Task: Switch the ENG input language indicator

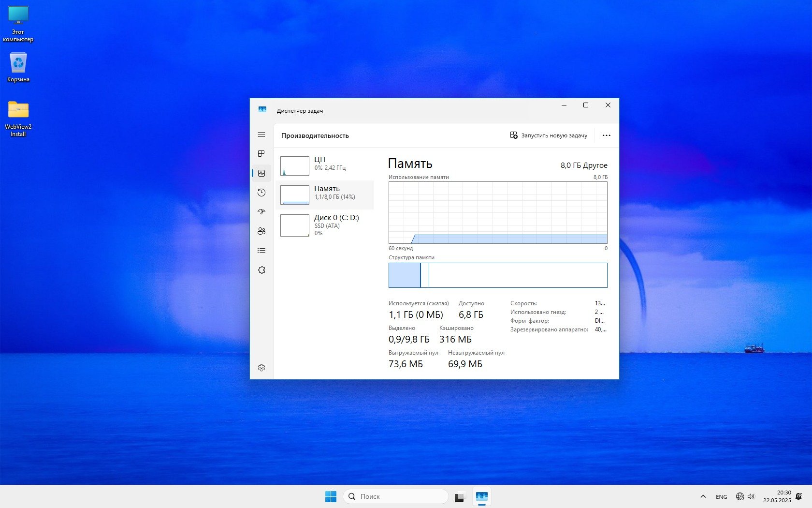Action: click(x=721, y=497)
